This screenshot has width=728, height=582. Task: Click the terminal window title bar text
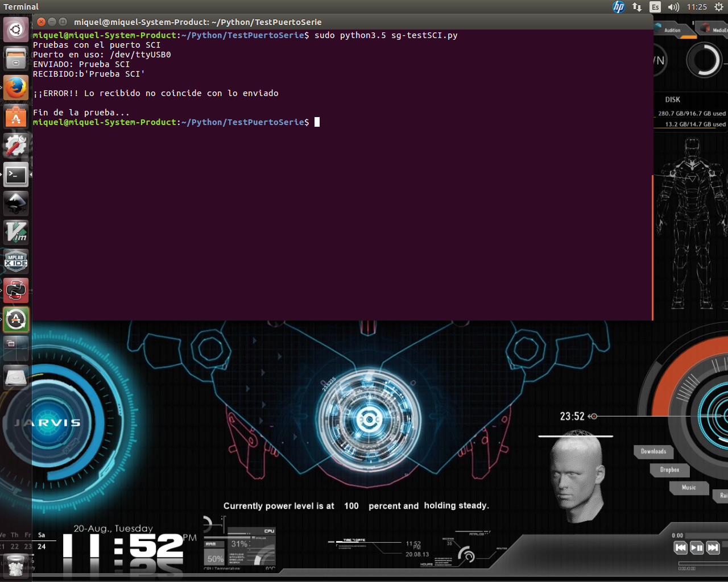[198, 22]
